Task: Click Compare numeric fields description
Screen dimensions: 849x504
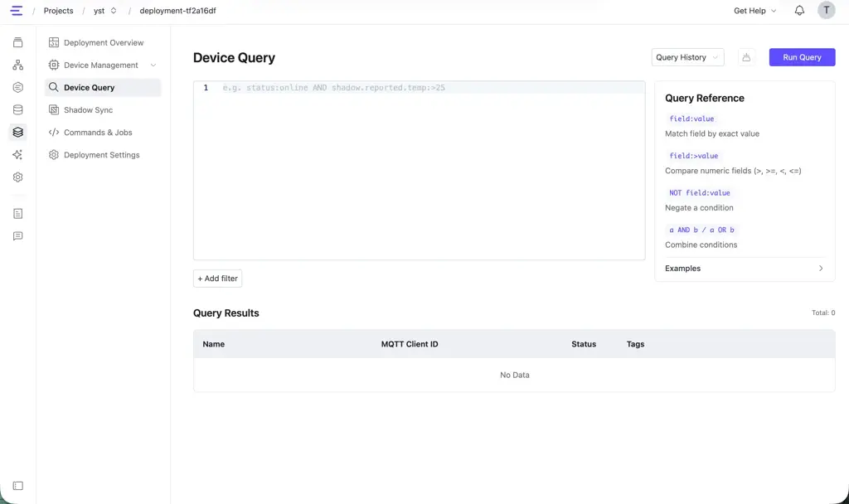Action: (733, 171)
